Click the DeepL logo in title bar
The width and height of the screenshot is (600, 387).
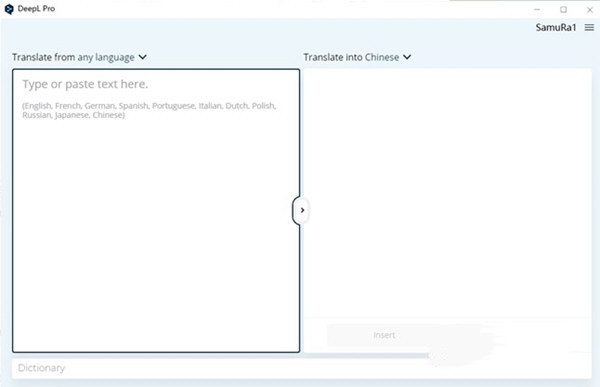(9, 9)
